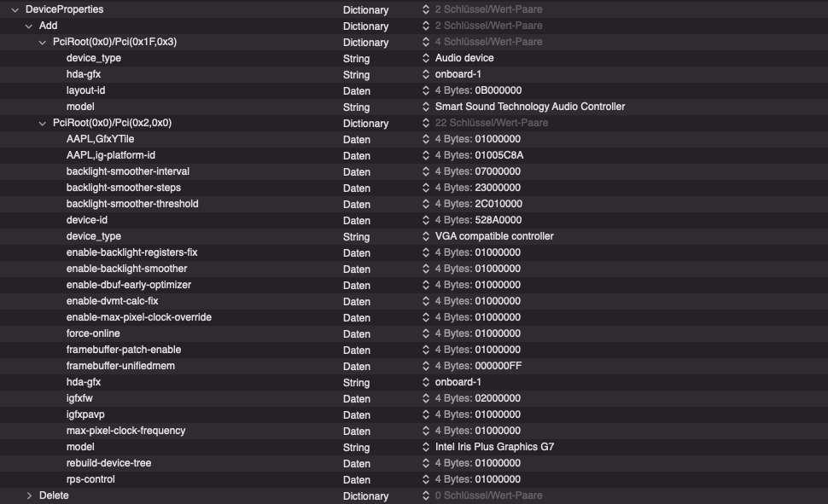Collapse the DeviceProperties dictionary
828x504 pixels.
tap(15, 9)
